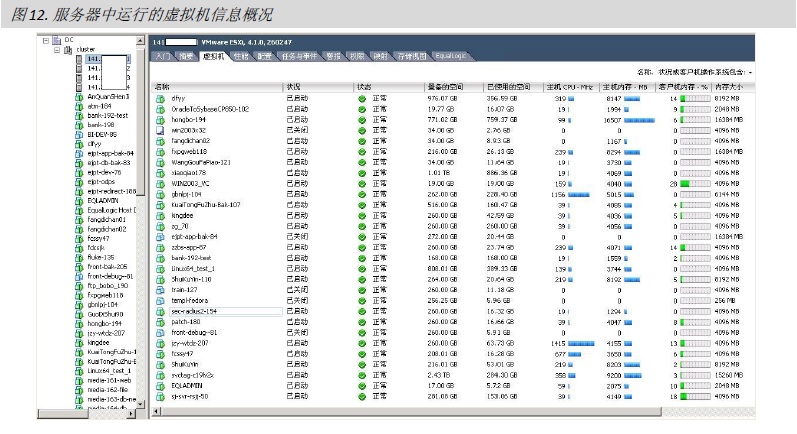The width and height of the screenshot is (797, 434).
Task: Click VM icon in WIN2003_VC table row
Action: pos(161,183)
